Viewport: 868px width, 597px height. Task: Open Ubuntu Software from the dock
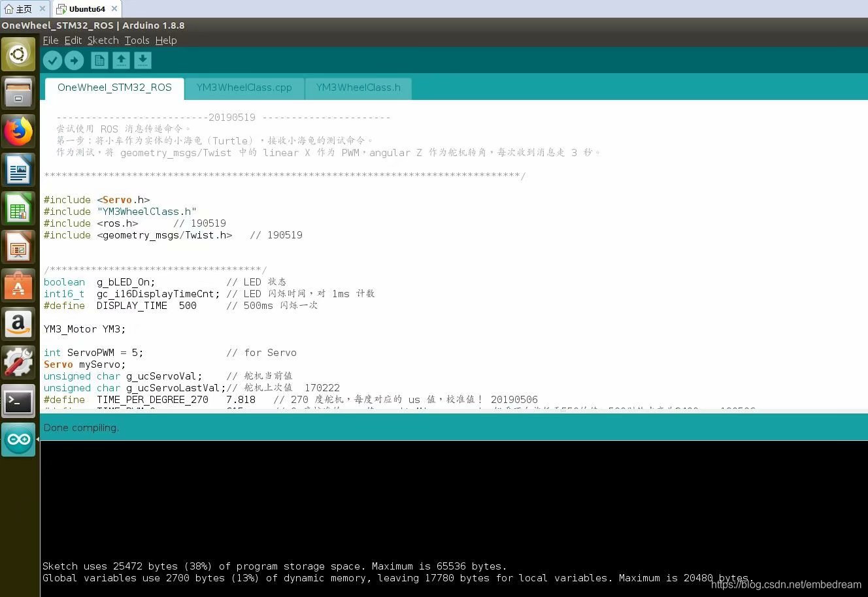click(x=18, y=286)
